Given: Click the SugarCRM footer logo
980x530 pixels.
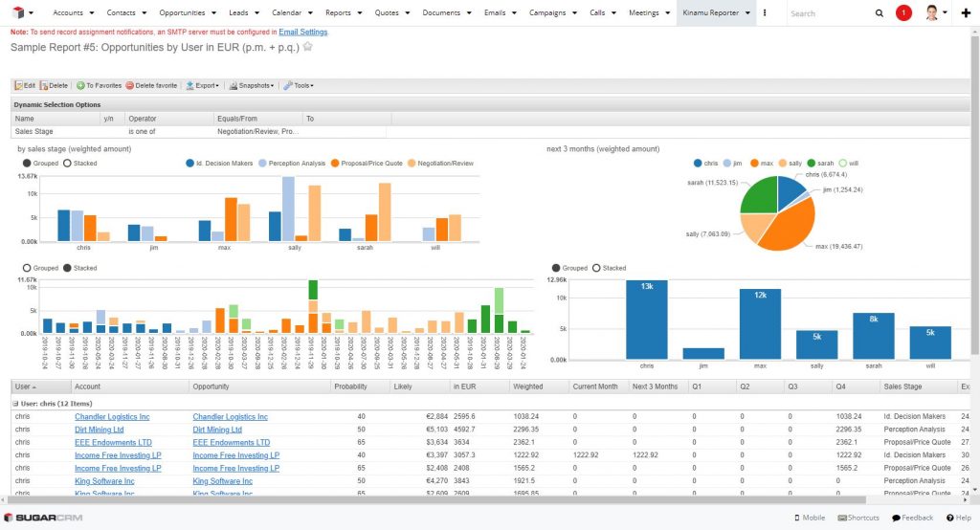Looking at the screenshot, I should pos(43,518).
